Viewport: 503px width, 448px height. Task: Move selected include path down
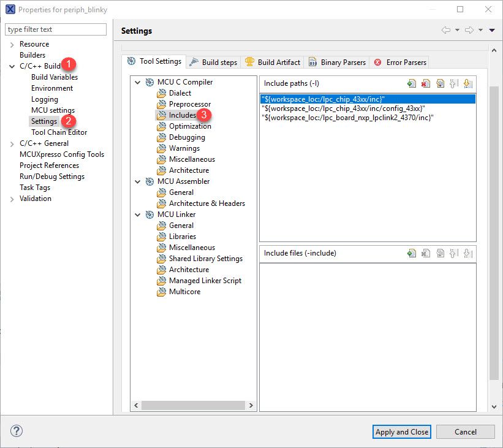(x=467, y=84)
